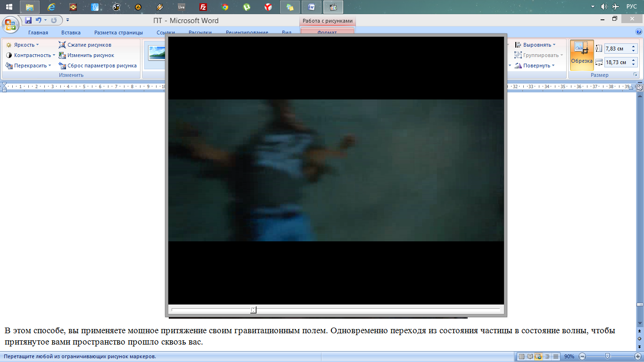Open Quick Access toolbar customization arrow

pyautogui.click(x=67, y=20)
